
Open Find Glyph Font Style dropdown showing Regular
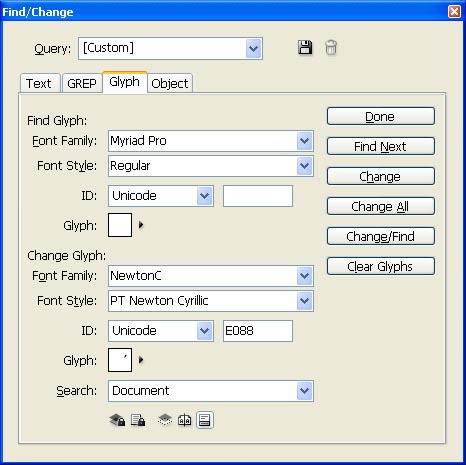(211, 166)
